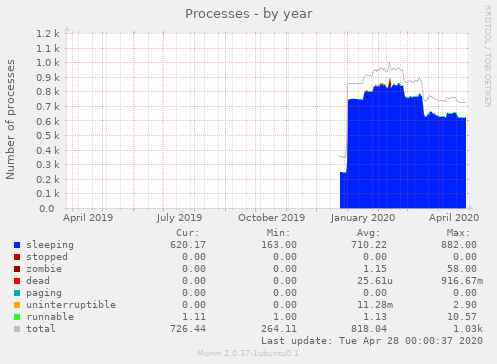Select the 'paging' legend label

tap(44, 293)
